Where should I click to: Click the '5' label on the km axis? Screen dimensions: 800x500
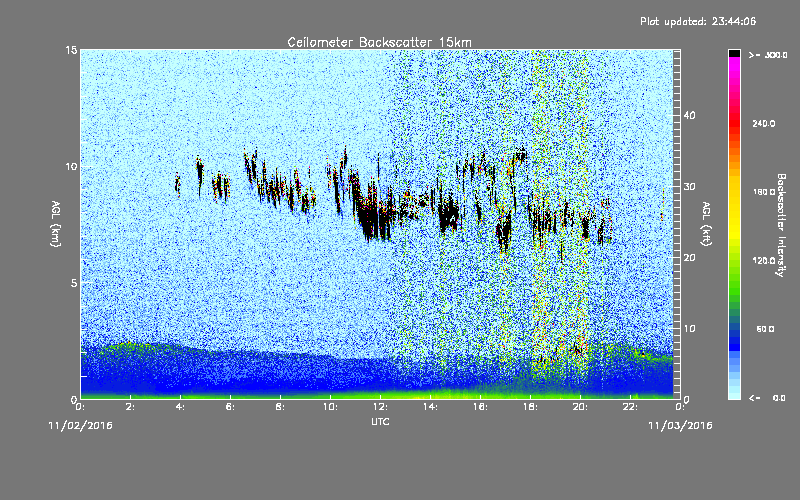coord(74,283)
